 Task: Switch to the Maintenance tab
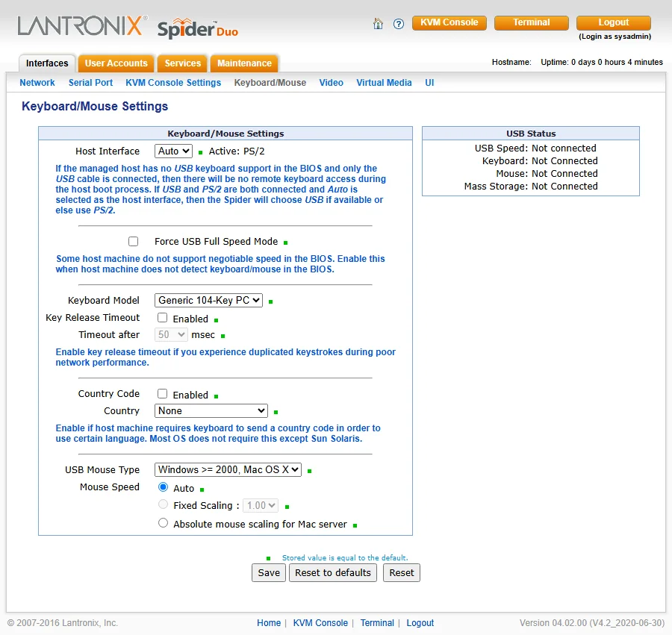(x=244, y=63)
